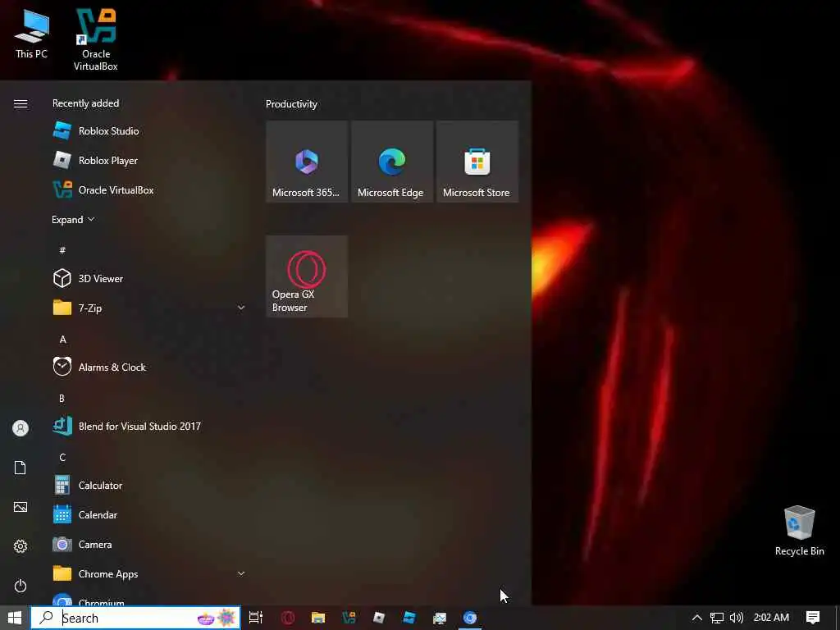
Task: Click the Microsoft 365 tile
Action: 307,162
